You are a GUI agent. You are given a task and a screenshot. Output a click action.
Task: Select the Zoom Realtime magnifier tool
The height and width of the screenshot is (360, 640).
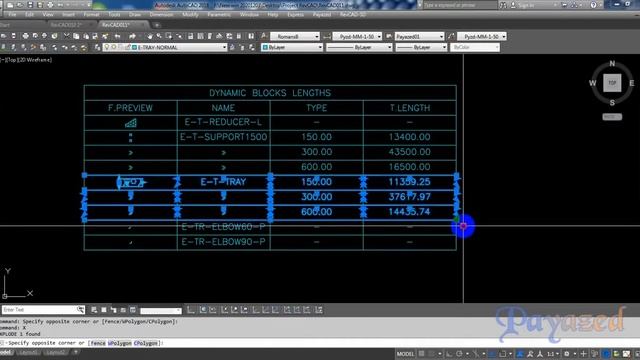(x=159, y=36)
